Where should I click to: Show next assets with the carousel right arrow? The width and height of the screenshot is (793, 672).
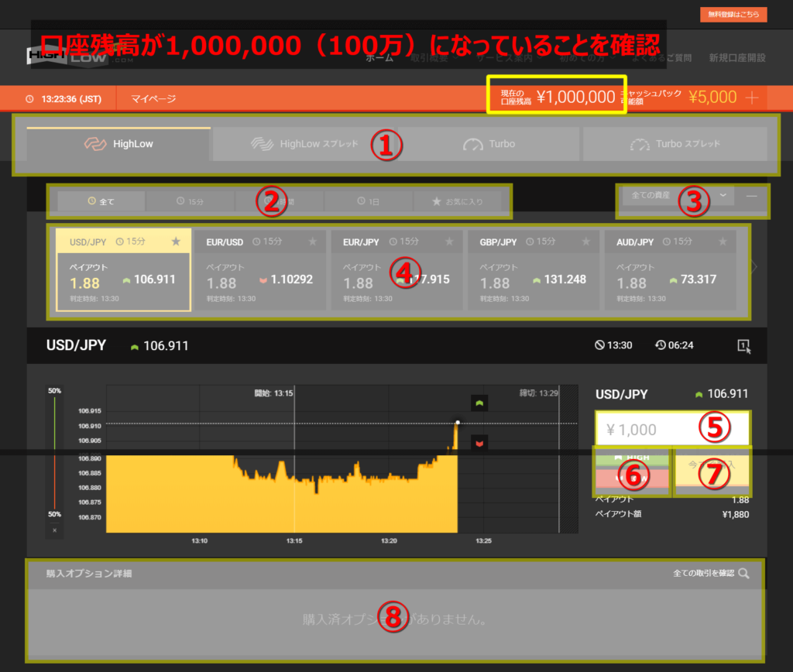[754, 267]
